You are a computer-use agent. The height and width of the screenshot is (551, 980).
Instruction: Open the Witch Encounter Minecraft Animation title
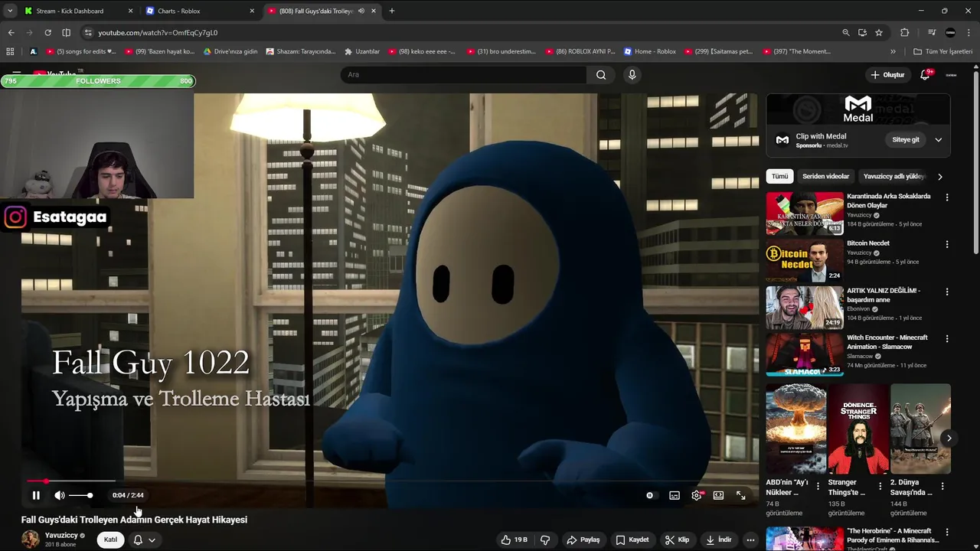[x=887, y=342]
